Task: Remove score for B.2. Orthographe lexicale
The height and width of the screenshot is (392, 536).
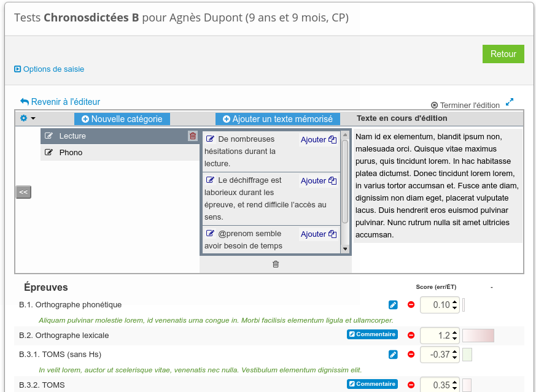Action: [411, 336]
